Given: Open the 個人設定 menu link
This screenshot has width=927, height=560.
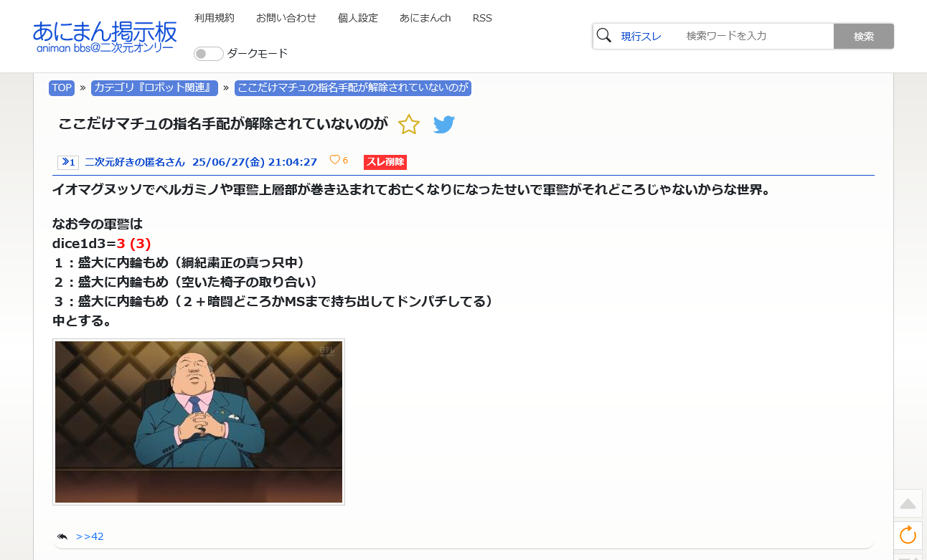Looking at the screenshot, I should tap(358, 18).
